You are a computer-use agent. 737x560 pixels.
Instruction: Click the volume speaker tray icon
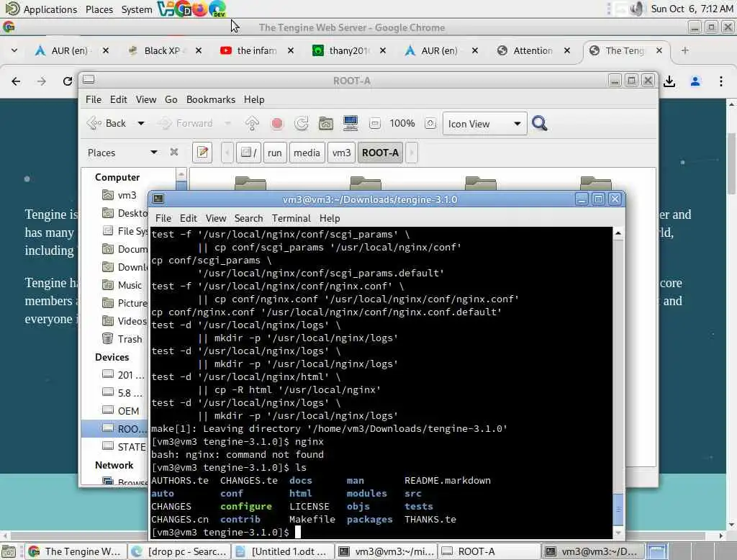(x=636, y=9)
